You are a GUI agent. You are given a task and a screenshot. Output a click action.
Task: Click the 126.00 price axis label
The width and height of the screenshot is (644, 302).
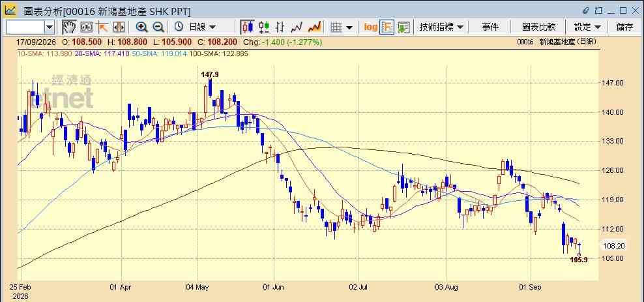click(x=613, y=170)
